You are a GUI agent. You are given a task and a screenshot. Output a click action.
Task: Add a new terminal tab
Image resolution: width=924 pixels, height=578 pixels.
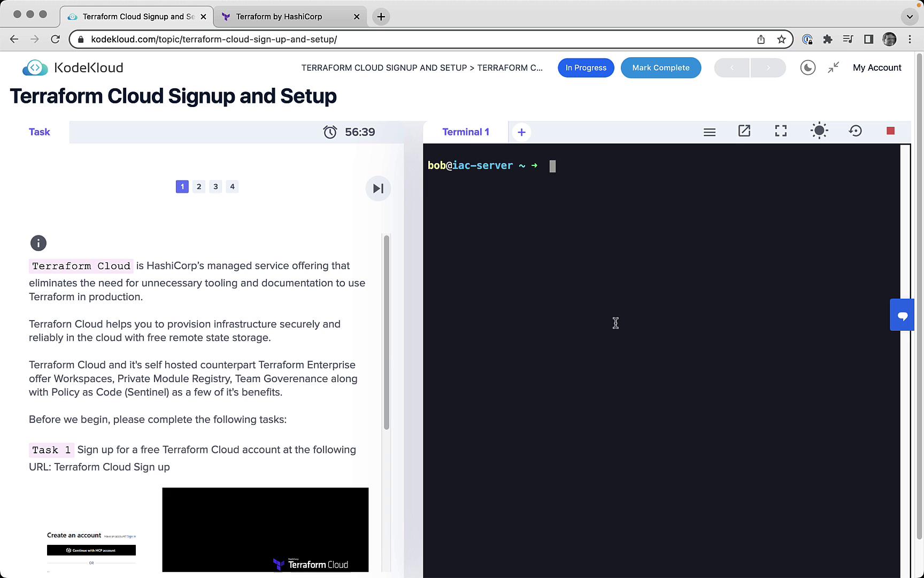(521, 132)
